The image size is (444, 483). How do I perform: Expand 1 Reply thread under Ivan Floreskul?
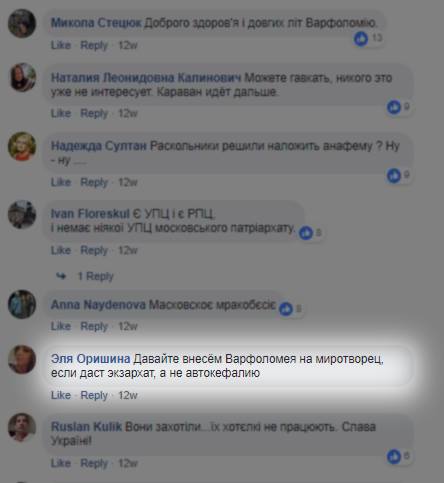tap(96, 276)
